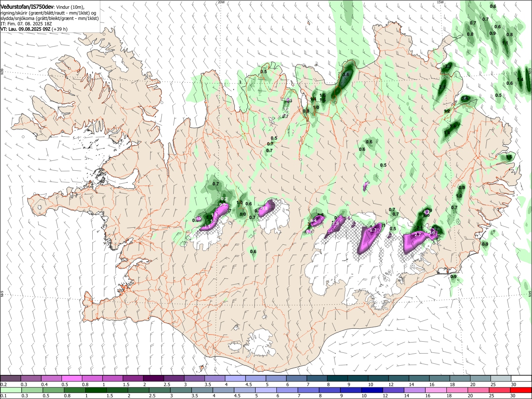Select the darkest purple 2 swatch in top scale
Image resolution: width=532 pixels, height=399 pixels.
[153, 378]
